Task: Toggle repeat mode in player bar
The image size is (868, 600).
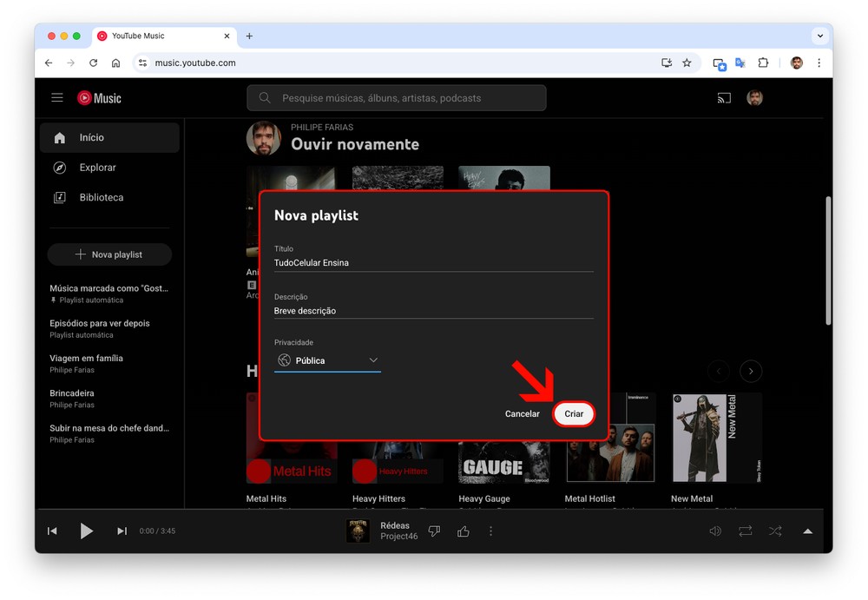Action: [745, 531]
